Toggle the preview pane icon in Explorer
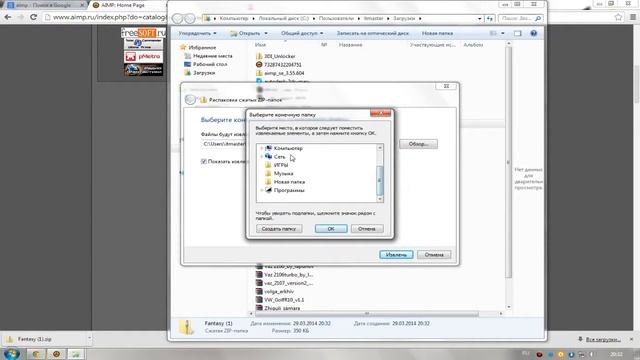Image resolution: width=640 pixels, height=360 pixels. 518,33
